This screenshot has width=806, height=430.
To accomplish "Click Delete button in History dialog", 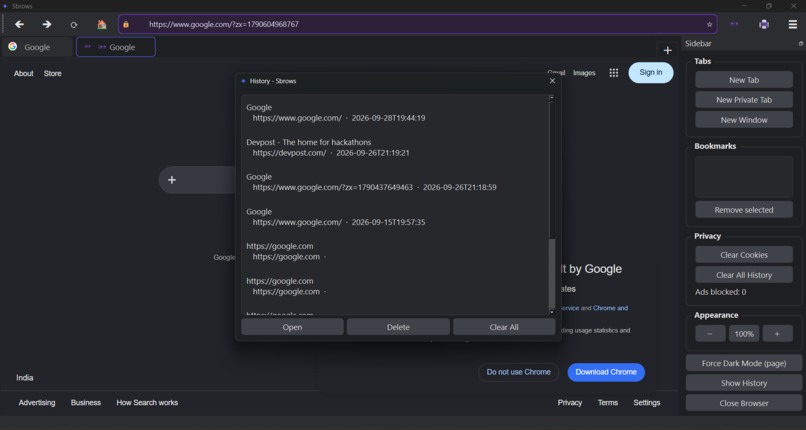I will 398,327.
